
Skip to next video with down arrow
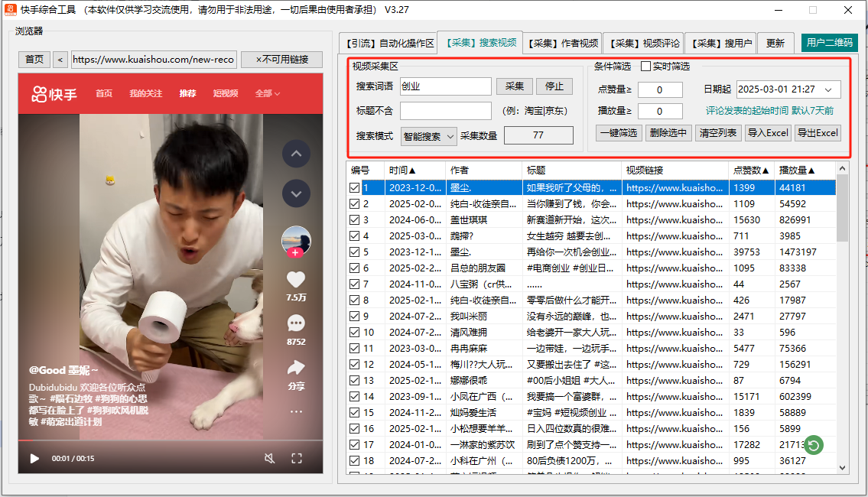[x=296, y=193]
